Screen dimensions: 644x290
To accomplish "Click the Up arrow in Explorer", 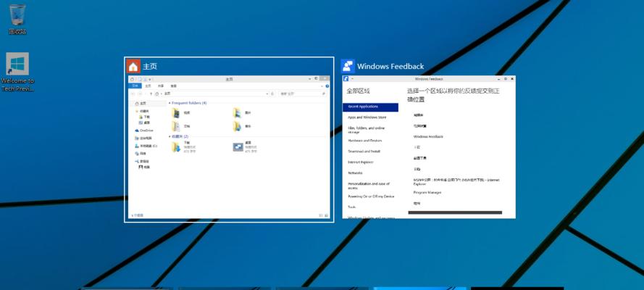I will tap(151, 94).
